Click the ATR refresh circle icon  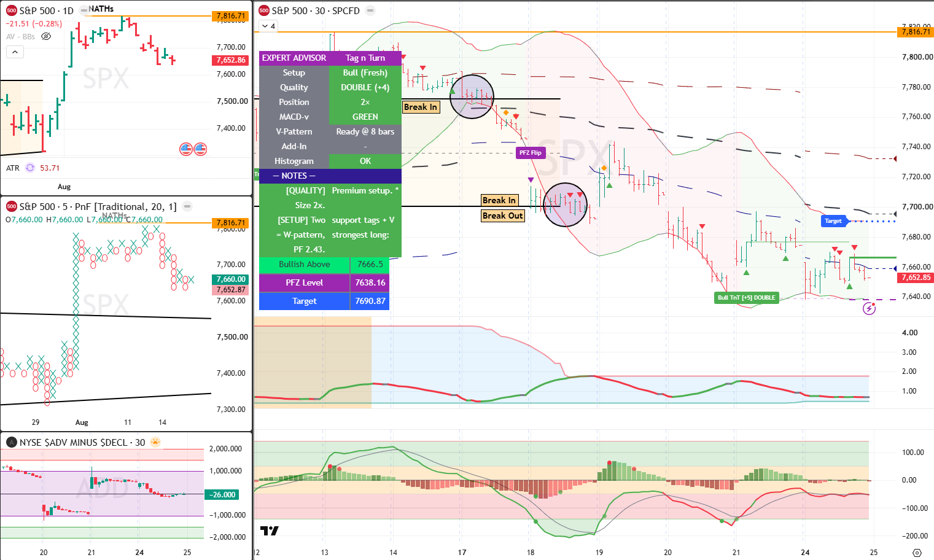coord(30,168)
